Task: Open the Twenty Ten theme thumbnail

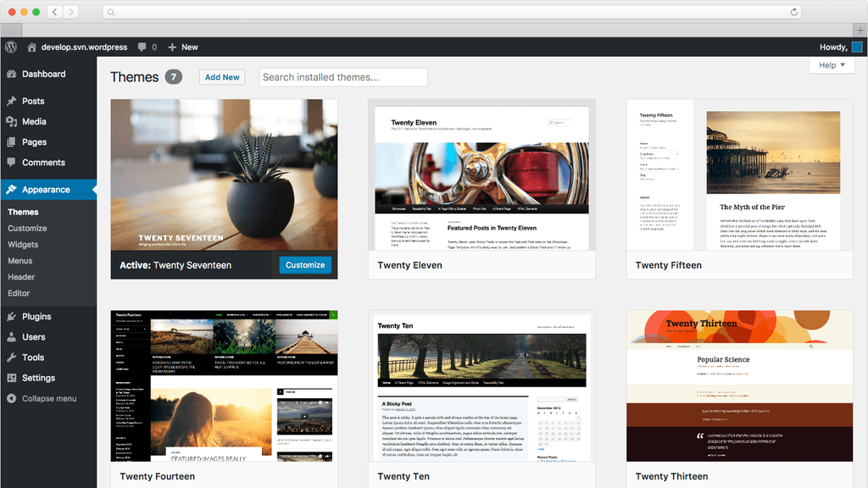Action: tap(481, 384)
